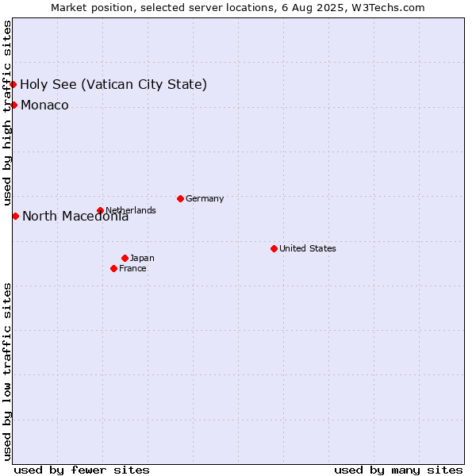Click the North Macedonia red marker
The height and width of the screenshot is (476, 476).
click(16, 216)
